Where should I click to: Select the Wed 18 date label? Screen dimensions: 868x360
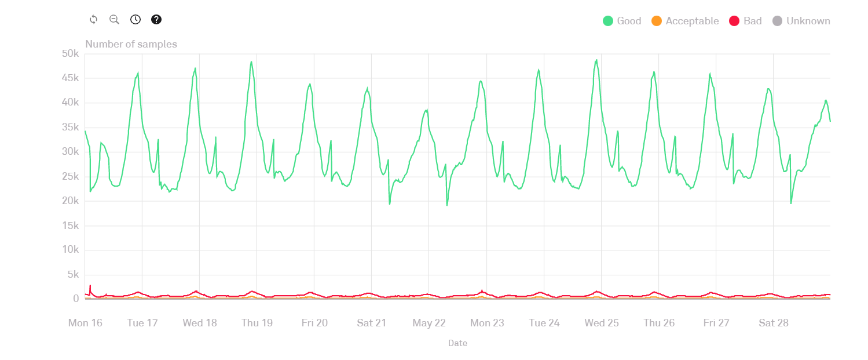point(200,323)
